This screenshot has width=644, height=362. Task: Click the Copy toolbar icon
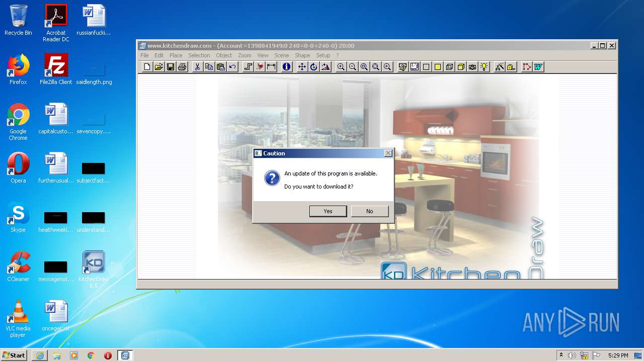[209, 67]
